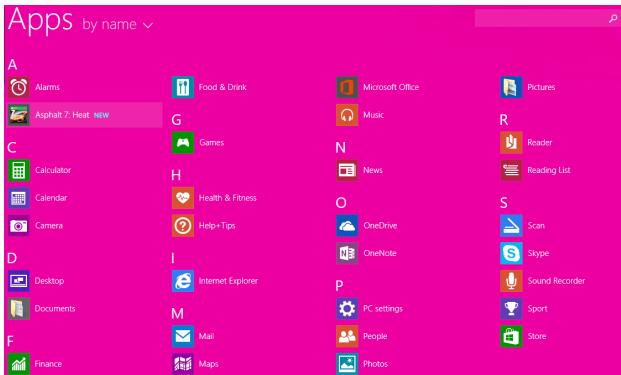This screenshot has width=621, height=375.
Task: Click the 'Food & Drink' label text
Action: click(x=223, y=87)
